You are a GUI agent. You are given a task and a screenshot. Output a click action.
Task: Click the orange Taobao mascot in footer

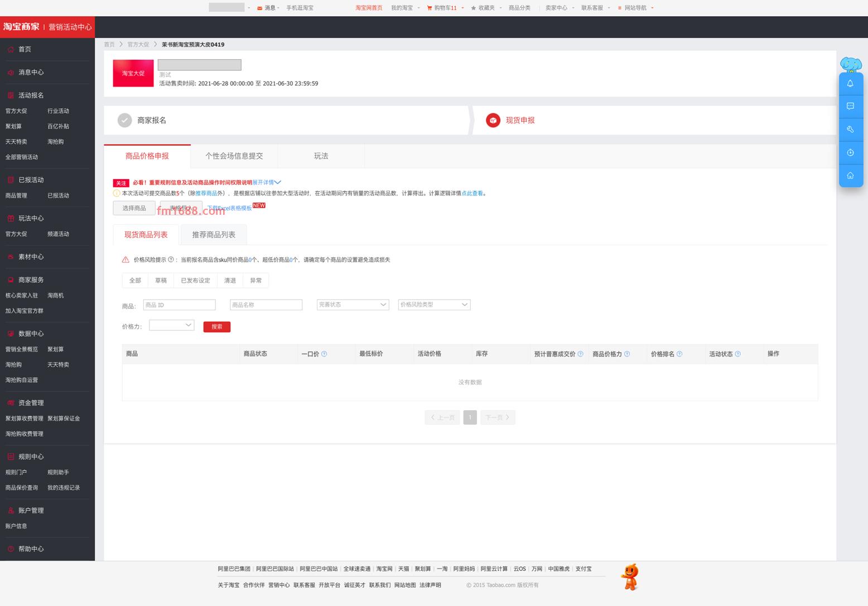(x=630, y=577)
